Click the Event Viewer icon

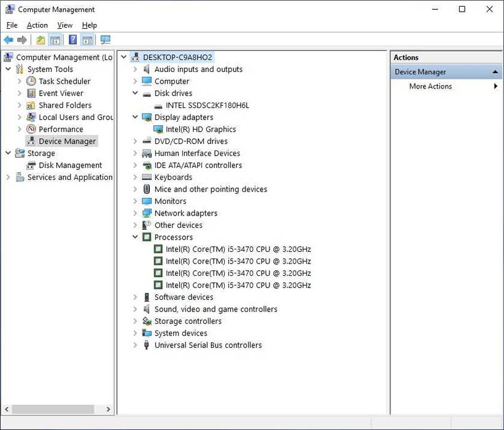pos(31,93)
